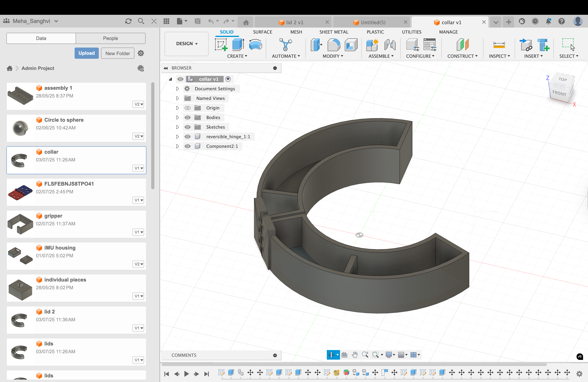Click the New Folder button
Image resolution: width=588 pixels, height=382 pixels.
tap(118, 53)
